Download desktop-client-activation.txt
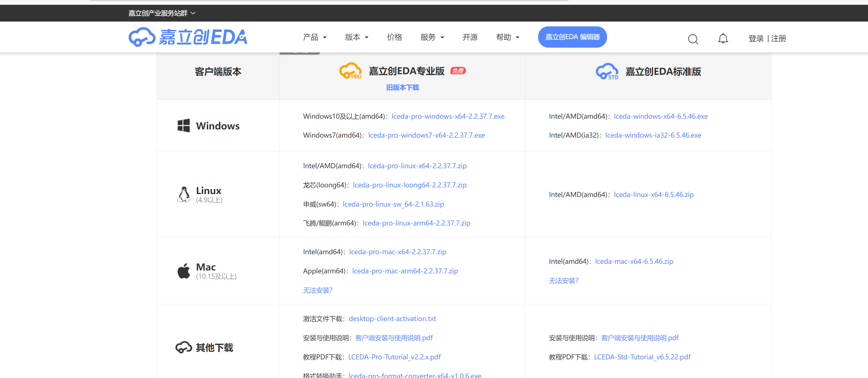This screenshot has width=868, height=378. pyautogui.click(x=392, y=319)
